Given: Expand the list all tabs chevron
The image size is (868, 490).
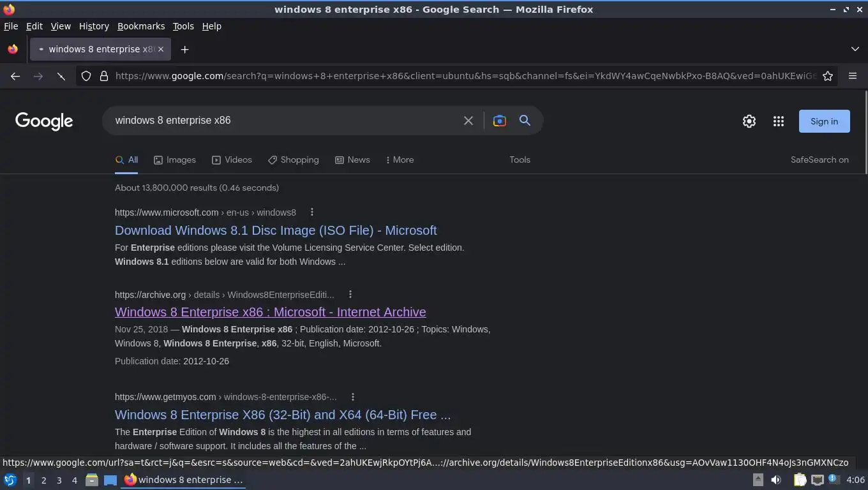Looking at the screenshot, I should pos(855,49).
